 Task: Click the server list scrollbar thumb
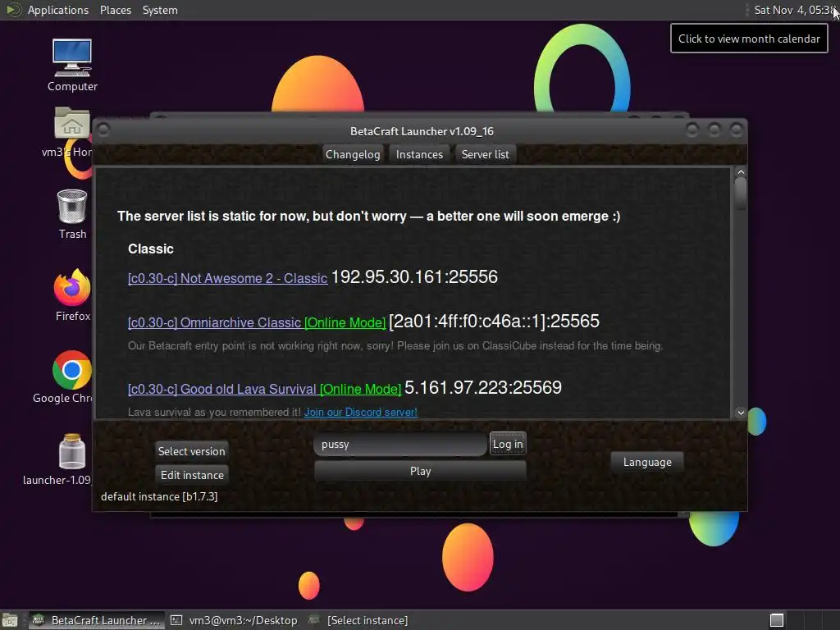[x=741, y=194]
